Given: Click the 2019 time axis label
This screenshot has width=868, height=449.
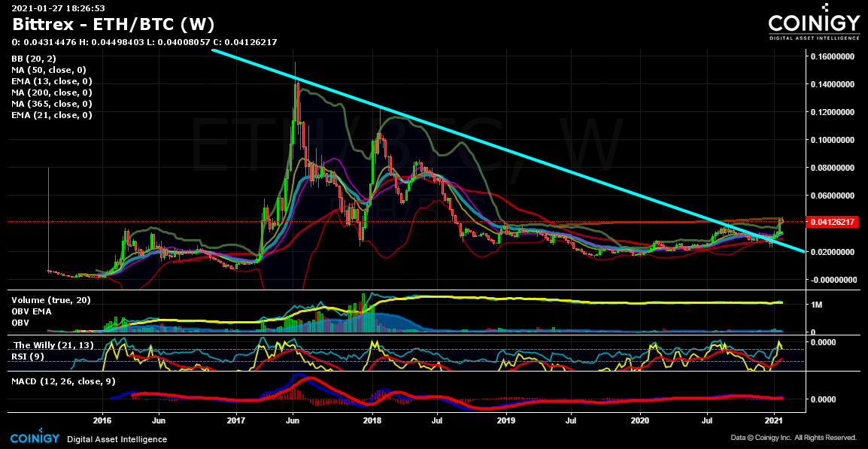Looking at the screenshot, I should pos(506,420).
